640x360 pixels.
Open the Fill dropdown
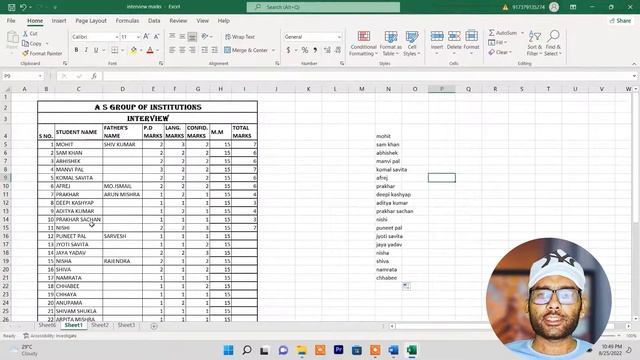click(498, 42)
